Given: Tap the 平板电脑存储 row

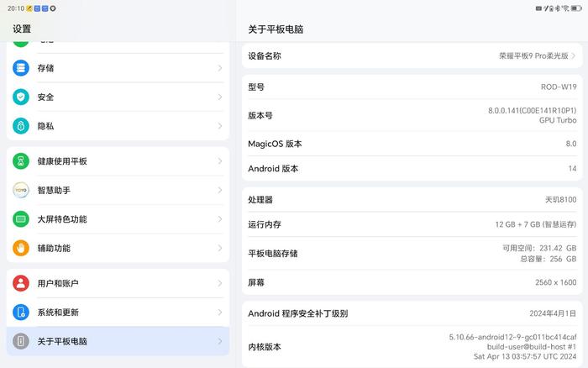Looking at the screenshot, I should tap(412, 254).
